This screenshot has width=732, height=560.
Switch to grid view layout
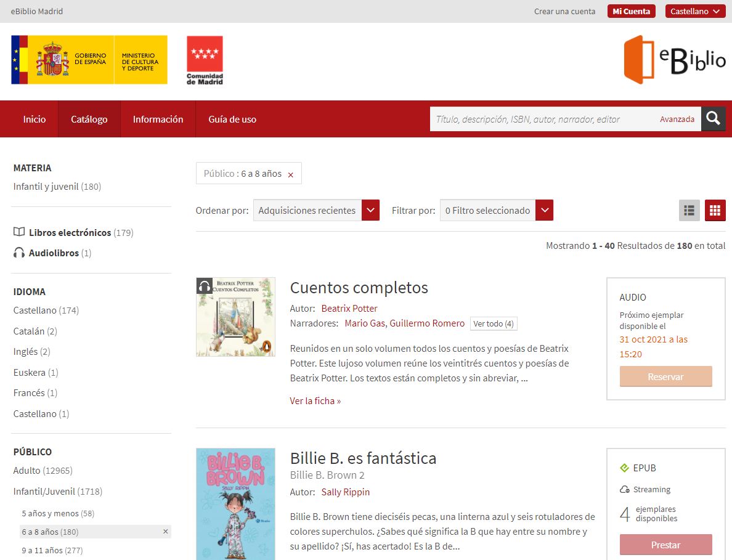coord(715,211)
